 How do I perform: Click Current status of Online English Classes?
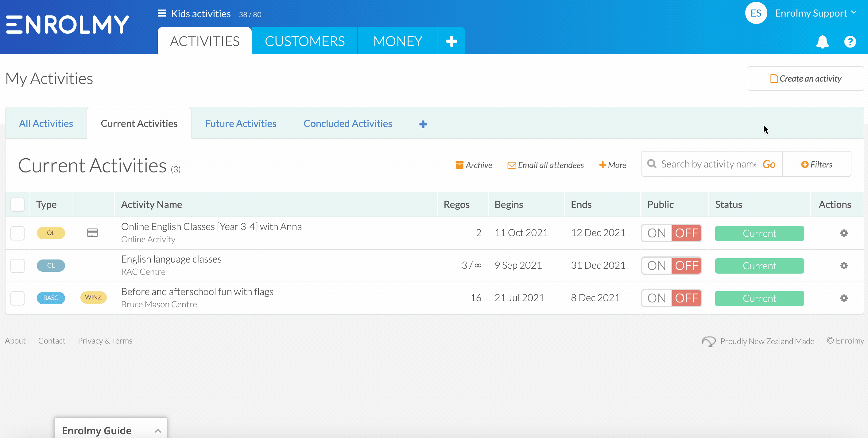(x=759, y=233)
